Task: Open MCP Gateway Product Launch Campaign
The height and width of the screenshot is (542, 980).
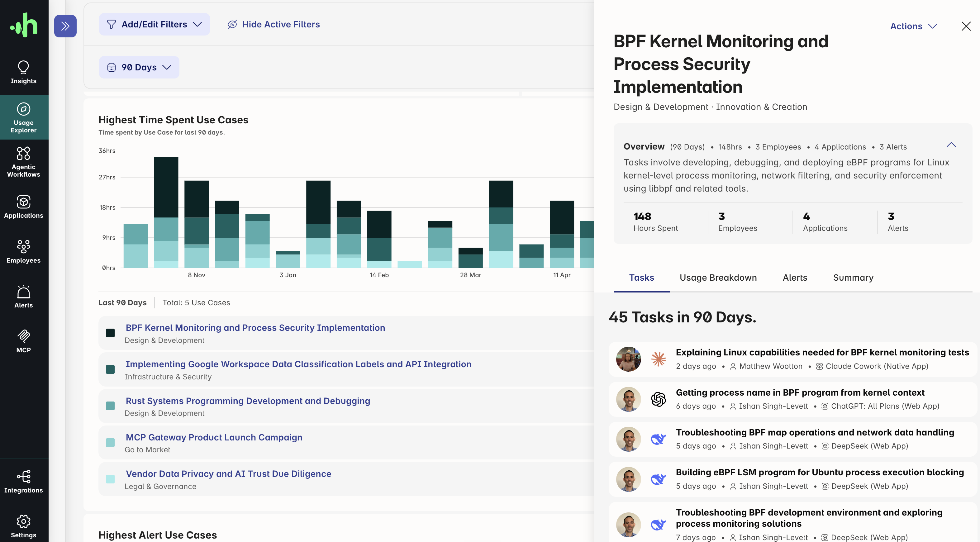Action: (x=214, y=437)
